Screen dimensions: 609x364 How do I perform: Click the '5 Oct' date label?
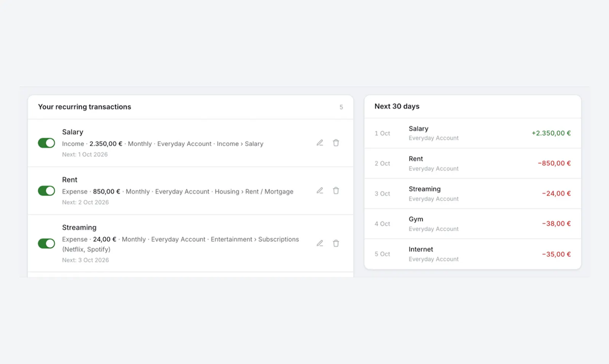[x=382, y=254]
